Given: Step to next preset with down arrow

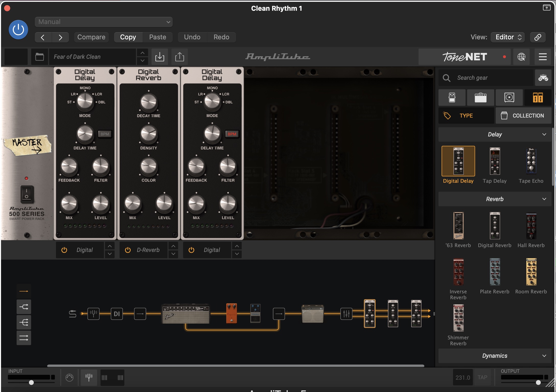Looking at the screenshot, I should (143, 61).
